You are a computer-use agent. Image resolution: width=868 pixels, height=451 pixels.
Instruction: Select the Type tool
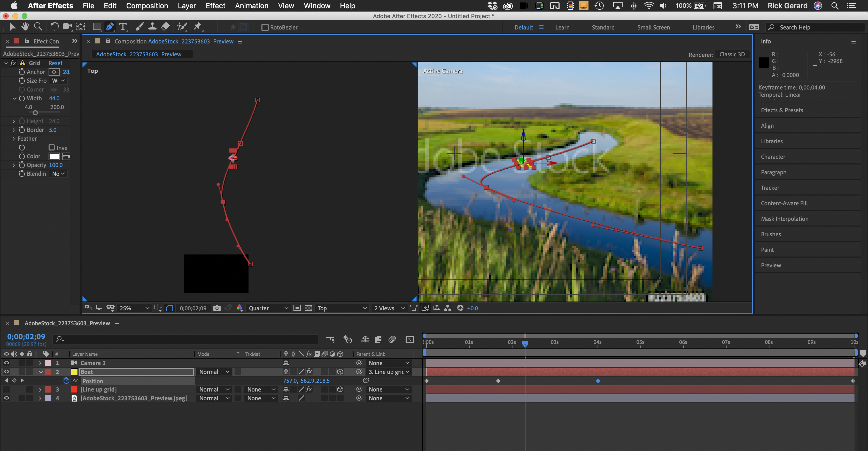coord(123,27)
